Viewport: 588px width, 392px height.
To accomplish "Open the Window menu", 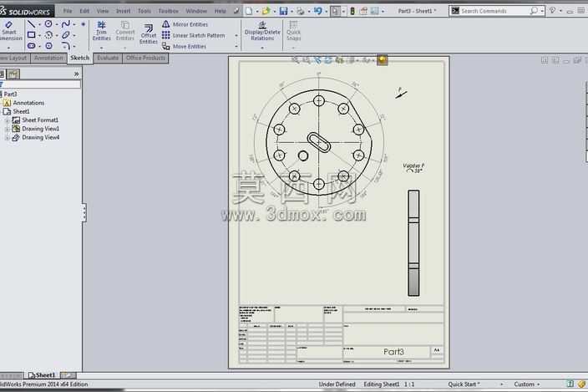I will (196, 11).
